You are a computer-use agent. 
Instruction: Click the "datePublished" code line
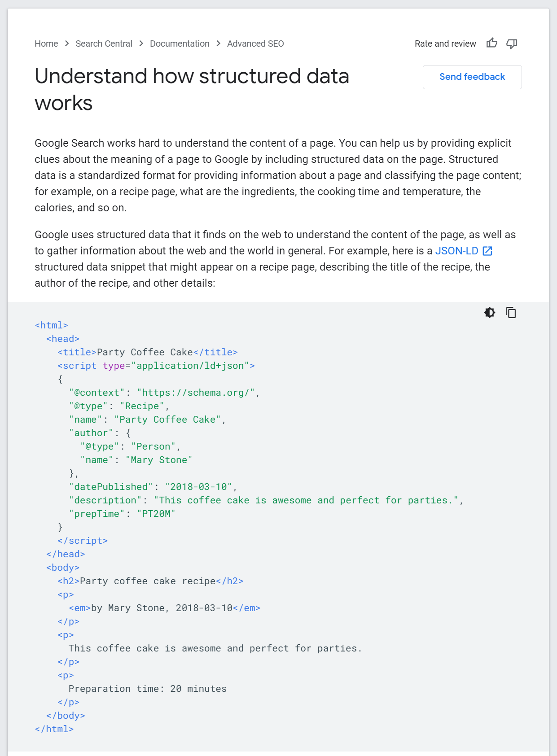click(x=153, y=487)
